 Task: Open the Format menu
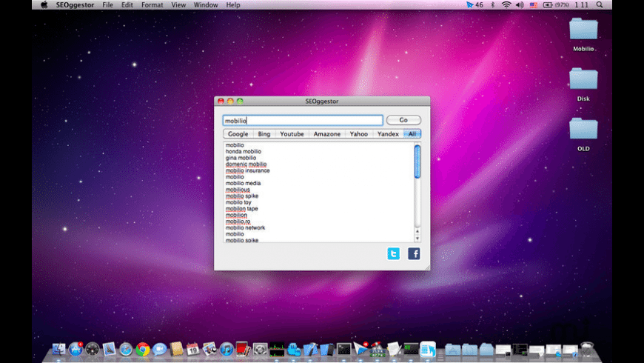click(152, 5)
